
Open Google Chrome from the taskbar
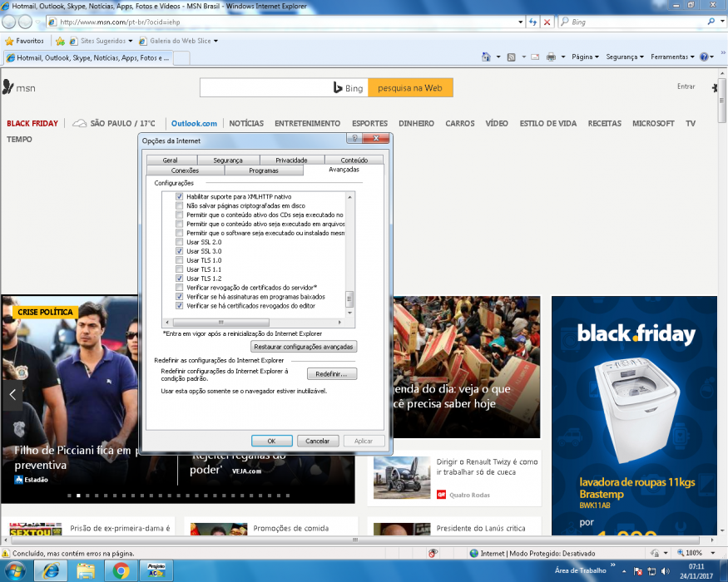tap(121, 571)
